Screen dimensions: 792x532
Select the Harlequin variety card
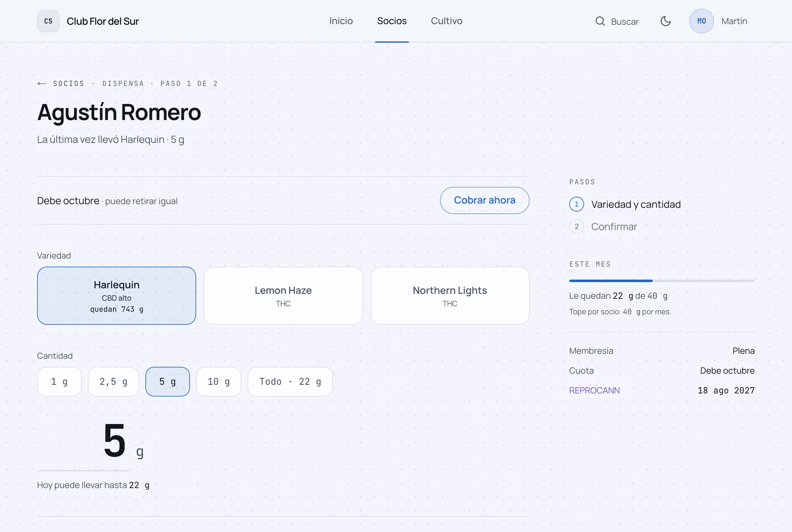116,296
